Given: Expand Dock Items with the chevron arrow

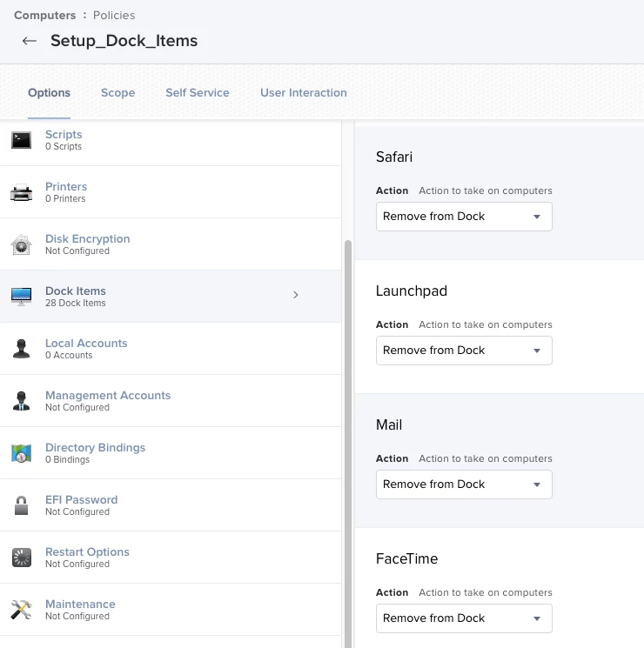Looking at the screenshot, I should tap(296, 295).
